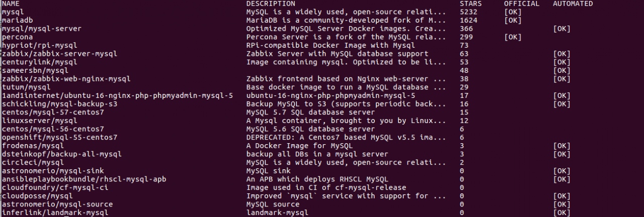The image size is (644, 217).
Task: Click the NAME column header
Action: [x=11, y=4]
